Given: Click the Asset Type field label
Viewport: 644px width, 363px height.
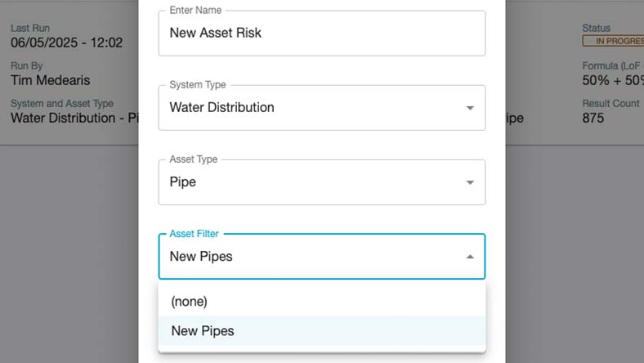Looking at the screenshot, I should tap(194, 159).
